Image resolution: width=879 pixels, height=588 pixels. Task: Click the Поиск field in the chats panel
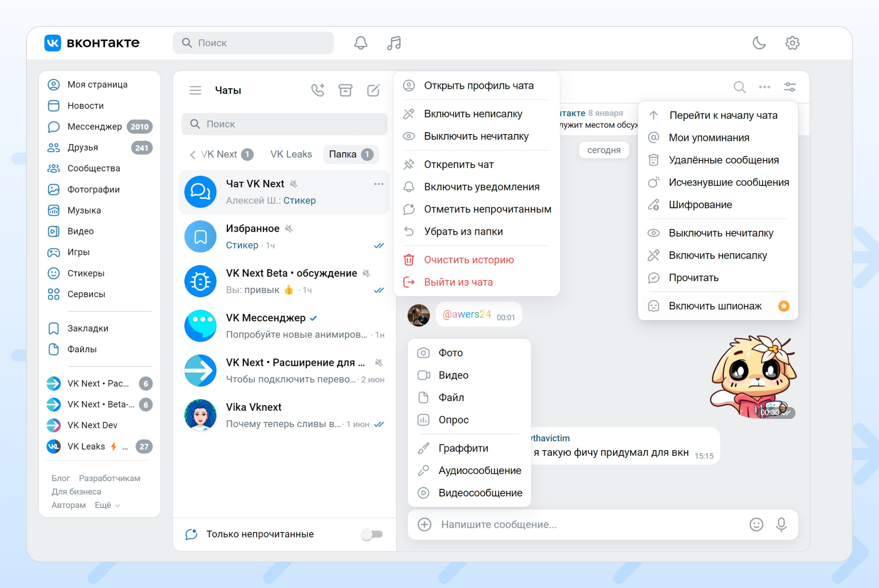pos(284,124)
